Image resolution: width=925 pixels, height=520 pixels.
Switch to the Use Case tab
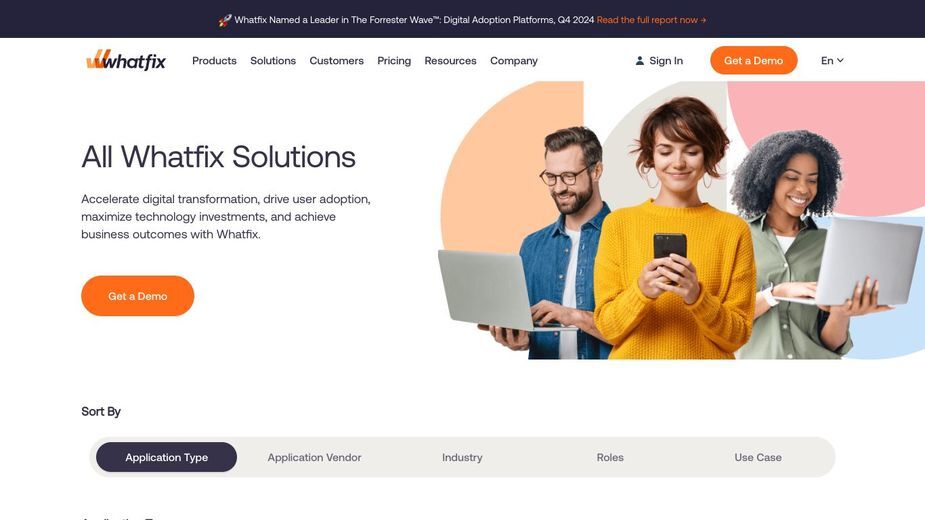[x=758, y=457]
